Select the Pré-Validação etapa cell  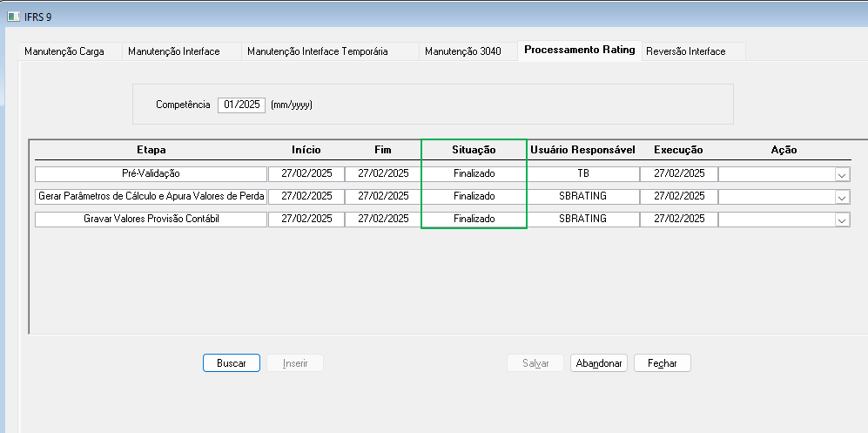[151, 173]
